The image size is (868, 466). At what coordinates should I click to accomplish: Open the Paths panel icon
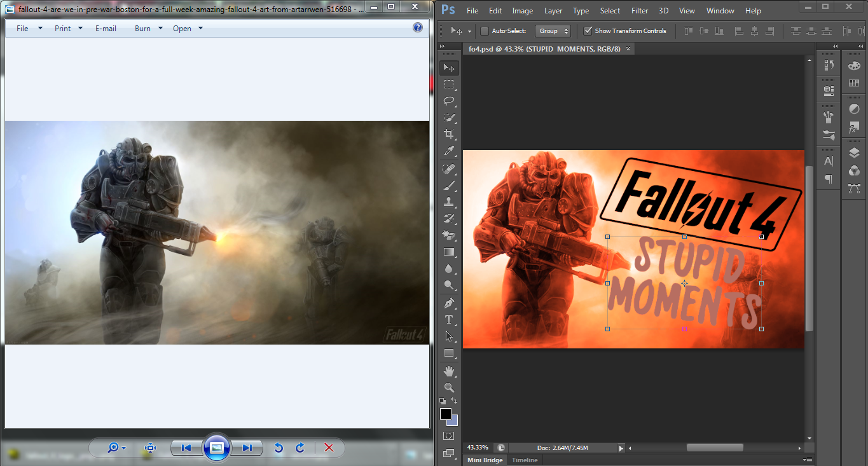(x=854, y=188)
